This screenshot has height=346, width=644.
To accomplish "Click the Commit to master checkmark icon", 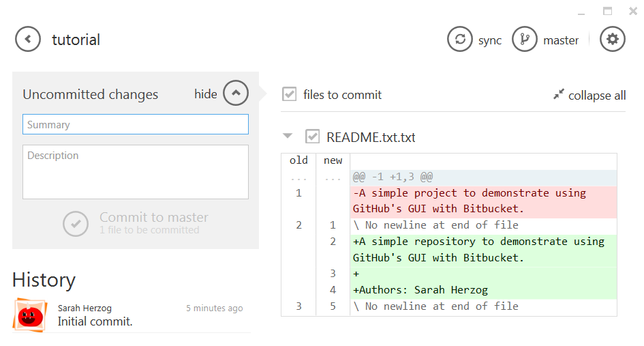I will coord(76,224).
